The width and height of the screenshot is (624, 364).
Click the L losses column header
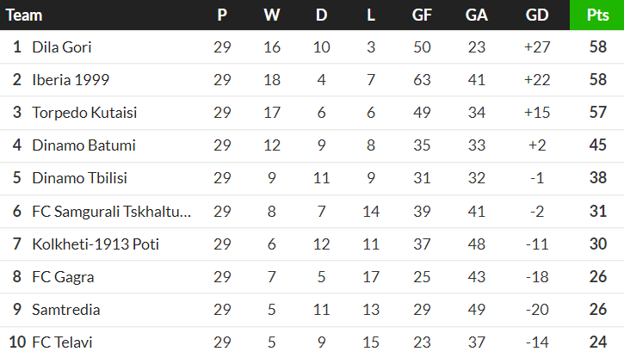tap(371, 15)
